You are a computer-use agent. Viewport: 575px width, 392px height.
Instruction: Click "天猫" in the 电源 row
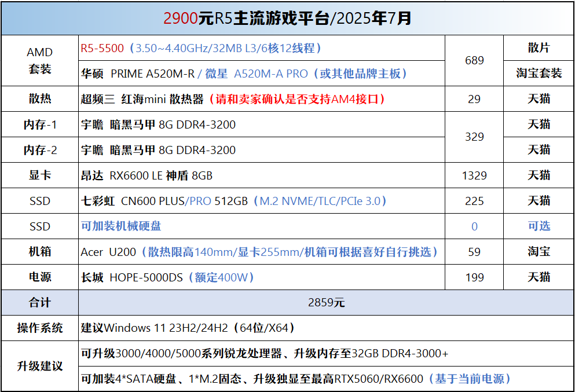tap(539, 277)
